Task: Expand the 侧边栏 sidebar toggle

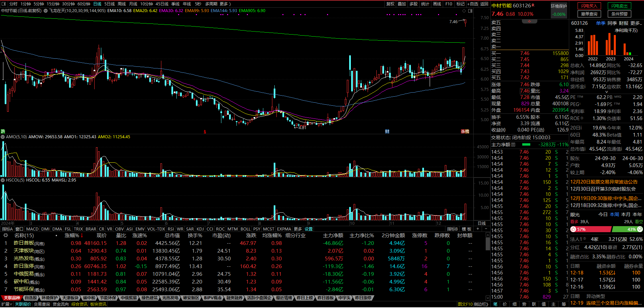Action: (x=481, y=304)
